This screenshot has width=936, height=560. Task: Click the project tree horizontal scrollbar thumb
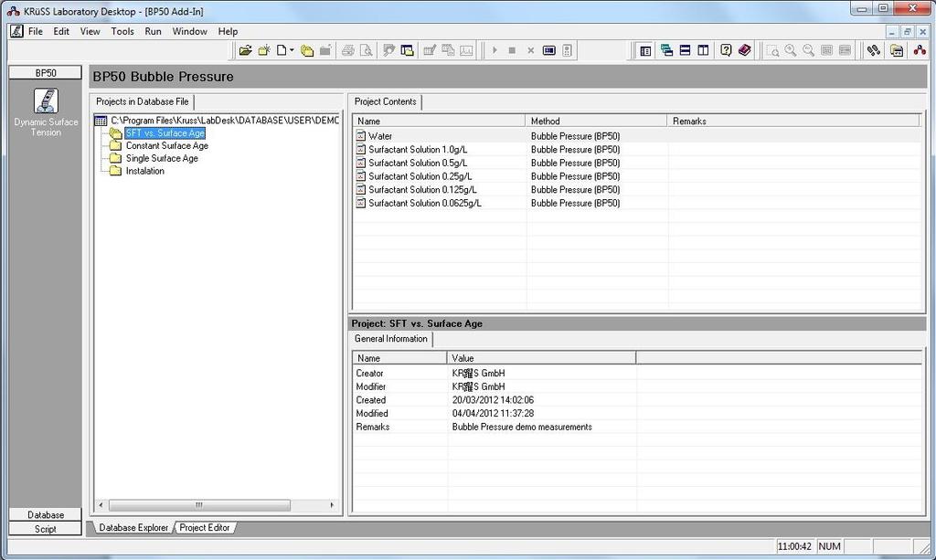tap(199, 505)
